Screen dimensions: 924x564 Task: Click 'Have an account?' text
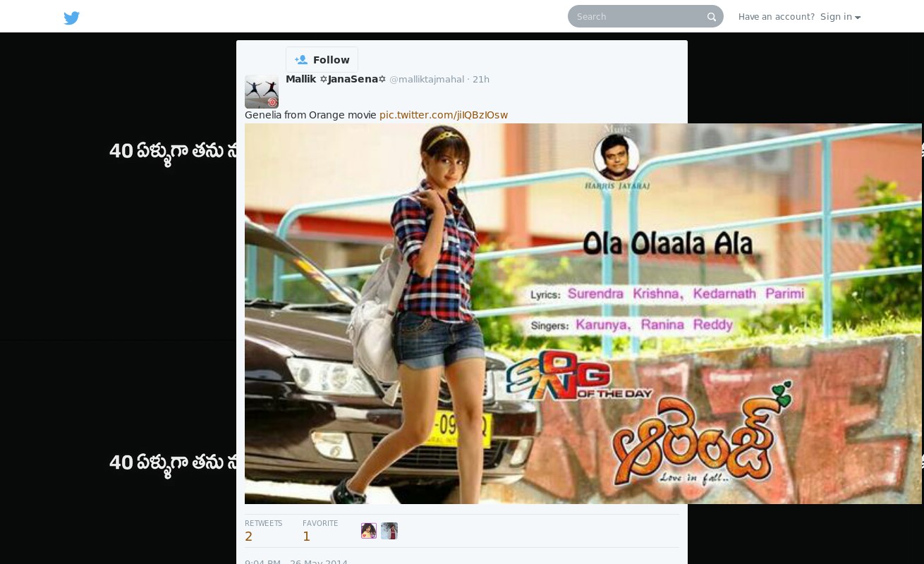777,17
